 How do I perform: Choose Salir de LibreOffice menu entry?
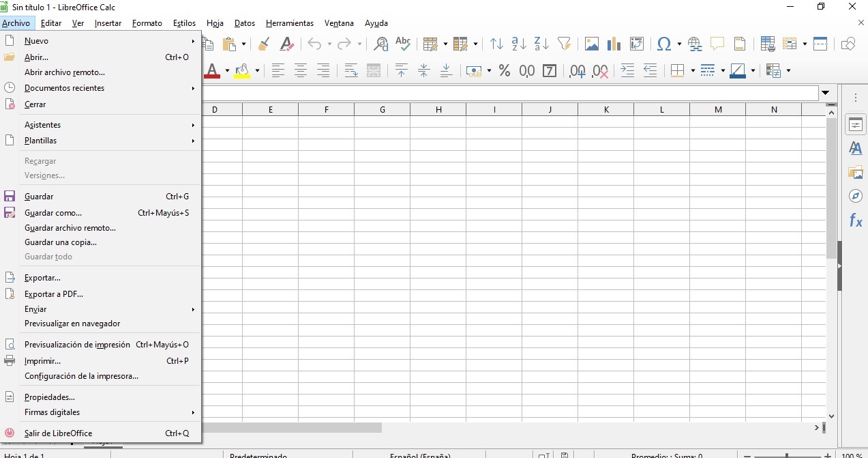[101, 433]
